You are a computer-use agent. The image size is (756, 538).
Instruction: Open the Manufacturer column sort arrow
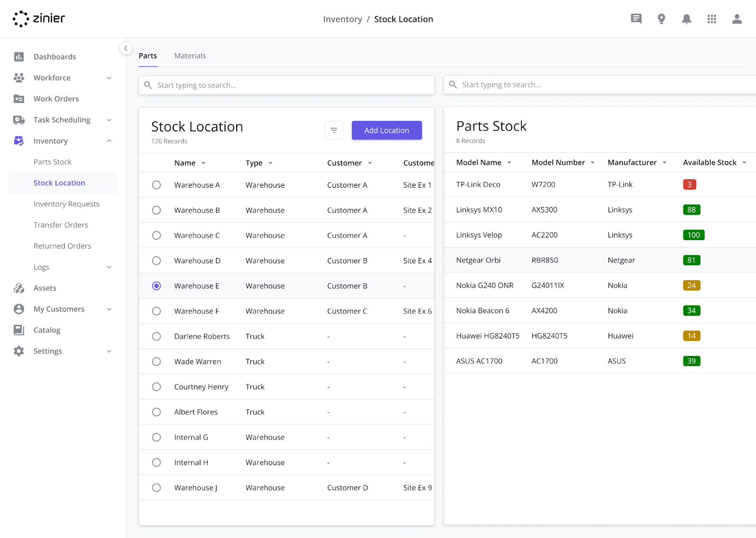[x=664, y=163]
